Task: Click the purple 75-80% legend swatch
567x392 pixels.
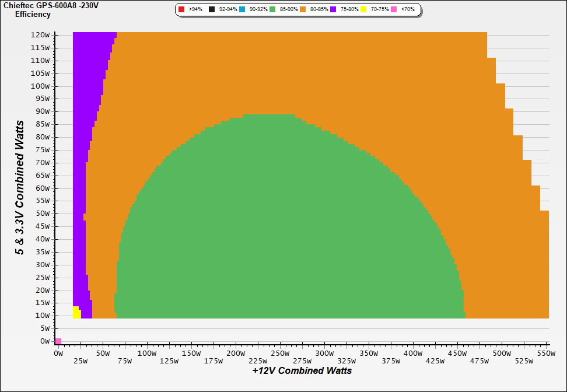Action: [x=334, y=10]
